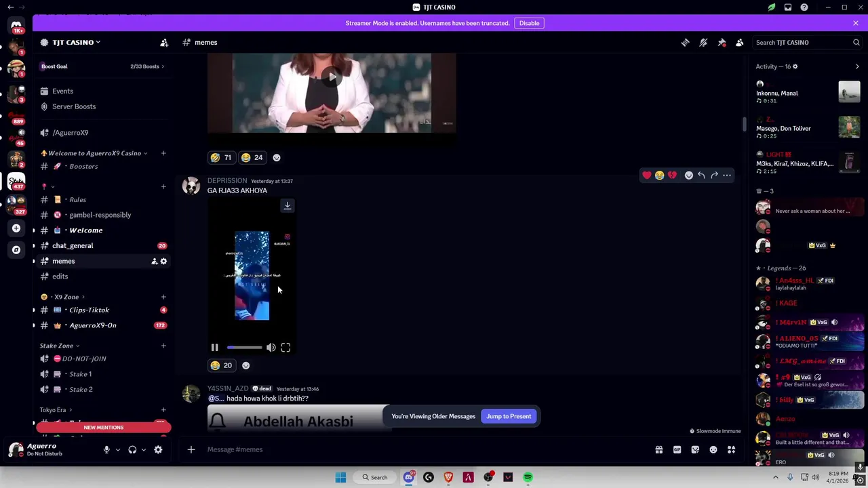Click Add a Server plus icon

pyautogui.click(x=16, y=228)
